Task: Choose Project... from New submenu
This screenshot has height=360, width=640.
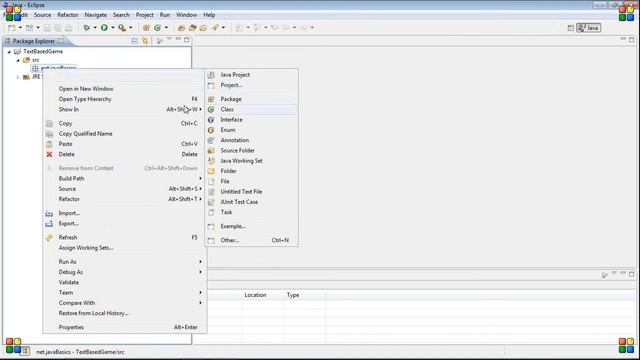Action: [x=251, y=85]
